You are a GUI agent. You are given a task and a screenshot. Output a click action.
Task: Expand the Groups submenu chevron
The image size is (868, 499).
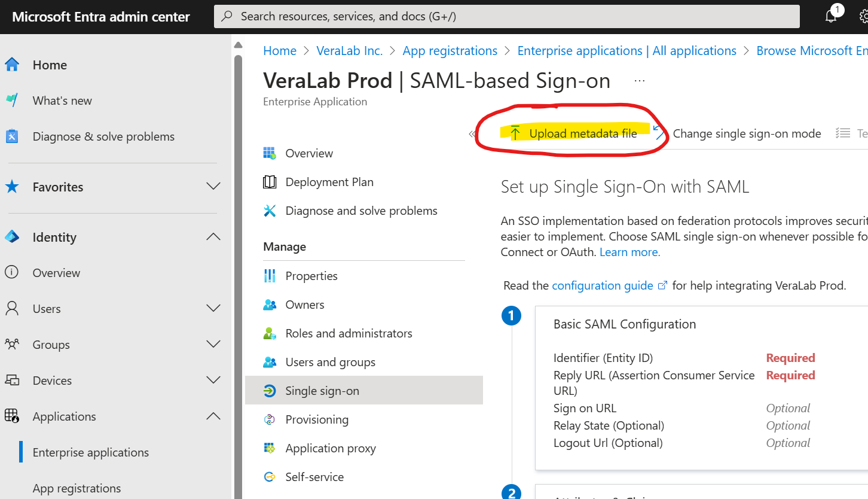[213, 345]
